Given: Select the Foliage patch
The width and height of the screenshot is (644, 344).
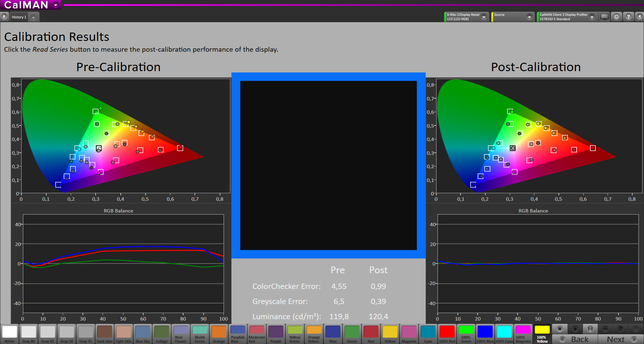Looking at the screenshot, I should pos(162,334).
